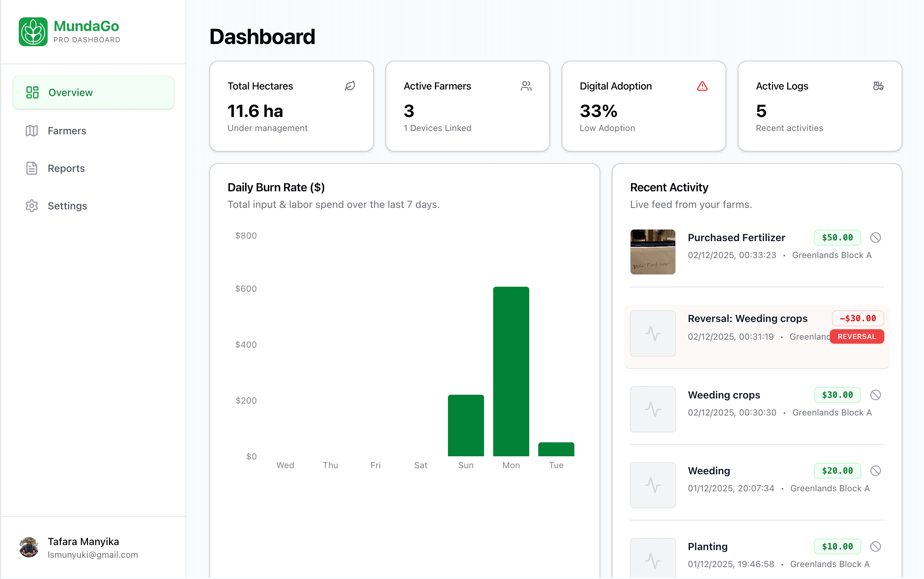Viewport: 924px width, 579px height.
Task: Click the block icon beside Purchased Fertilizer amount
Action: (x=875, y=238)
